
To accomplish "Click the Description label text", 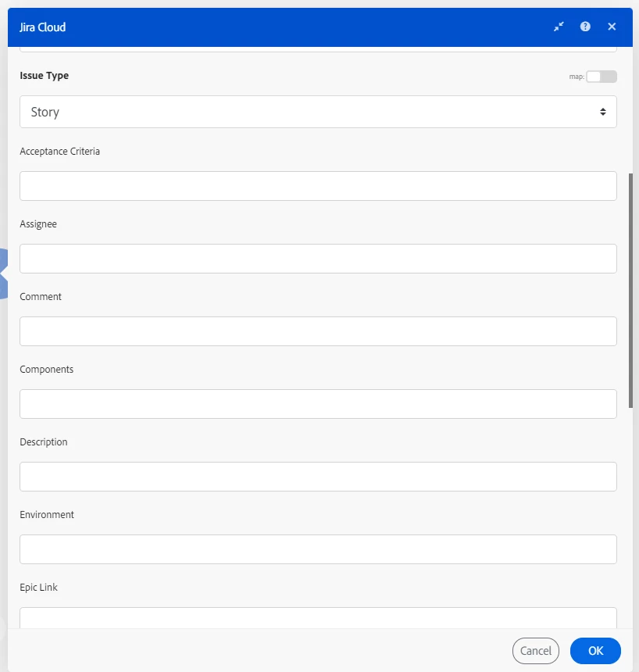I will pyautogui.click(x=44, y=441).
